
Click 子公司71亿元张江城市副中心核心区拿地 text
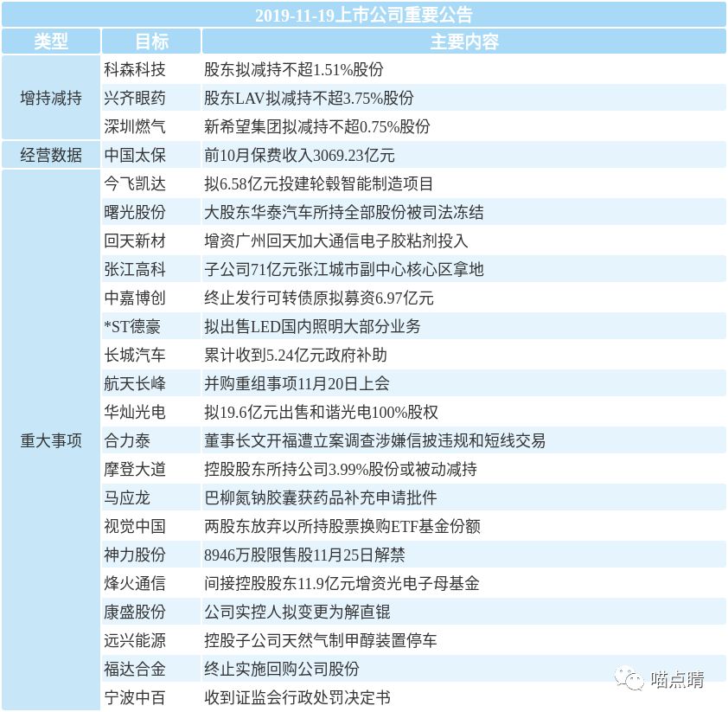point(344,269)
